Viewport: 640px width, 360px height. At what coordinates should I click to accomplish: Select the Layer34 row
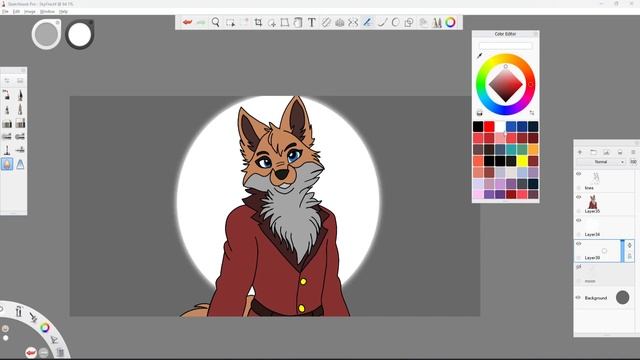[x=604, y=227]
